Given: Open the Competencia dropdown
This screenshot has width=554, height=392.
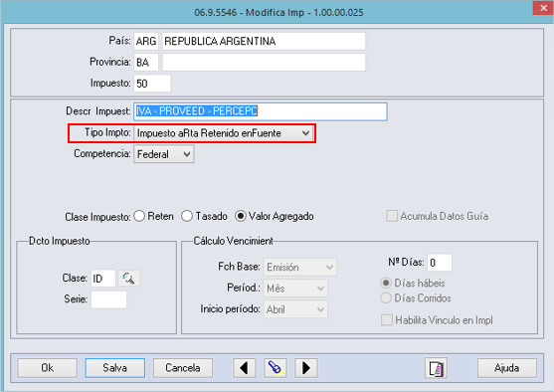Looking at the screenshot, I should (164, 154).
